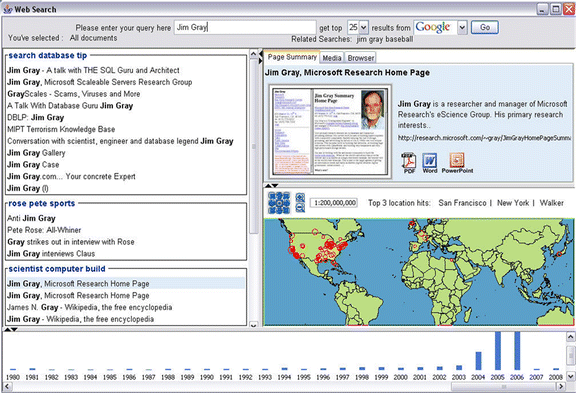Open the Word export icon
Image resolution: width=576 pixels, height=393 pixels.
[x=429, y=163]
